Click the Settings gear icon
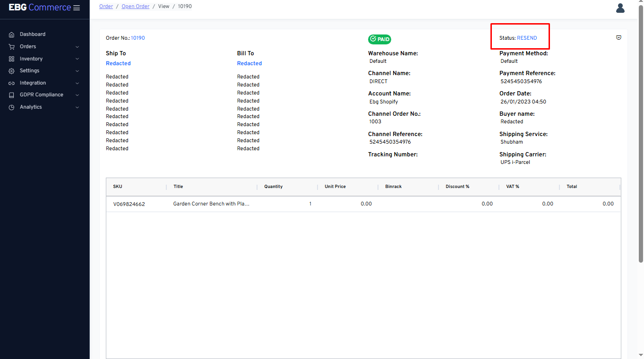Screen dimensions: 644x359 pos(12,70)
